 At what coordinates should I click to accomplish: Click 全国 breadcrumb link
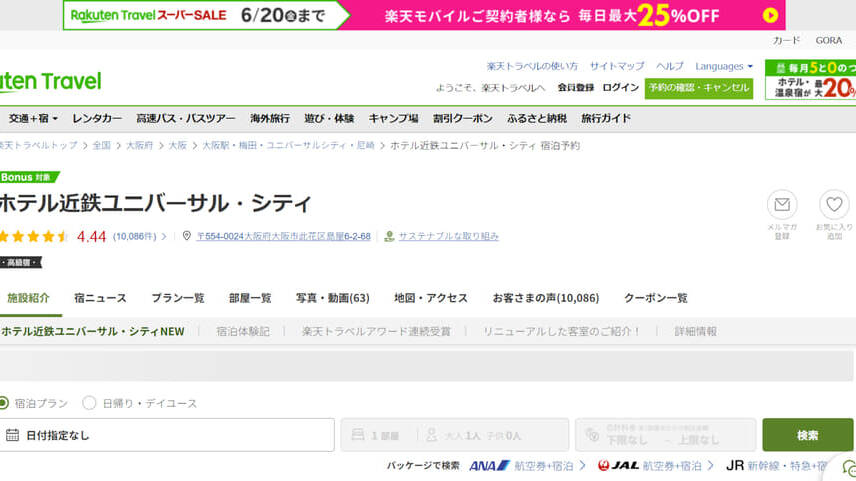click(x=102, y=146)
